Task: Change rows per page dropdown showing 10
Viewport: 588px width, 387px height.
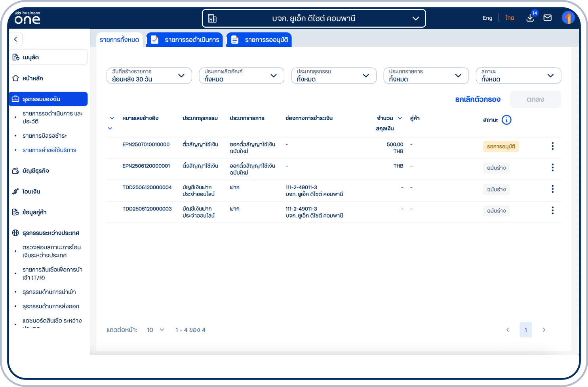Action: [156, 330]
